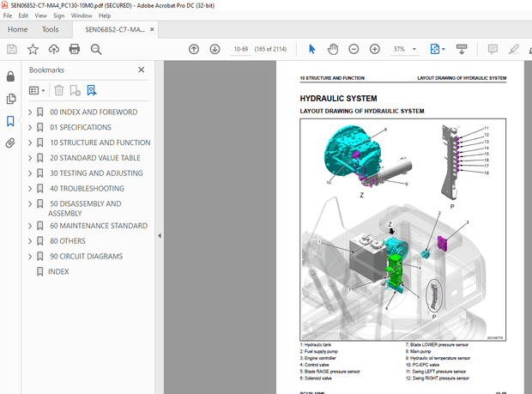Switch to the Tools tab
Screen dimensions: 532x394
click(x=51, y=29)
